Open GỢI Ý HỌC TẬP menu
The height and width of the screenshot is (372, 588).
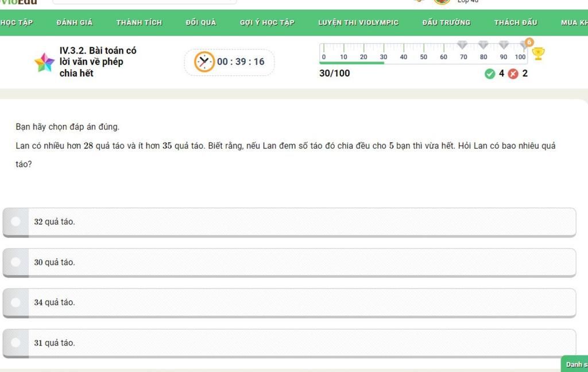pyautogui.click(x=267, y=22)
